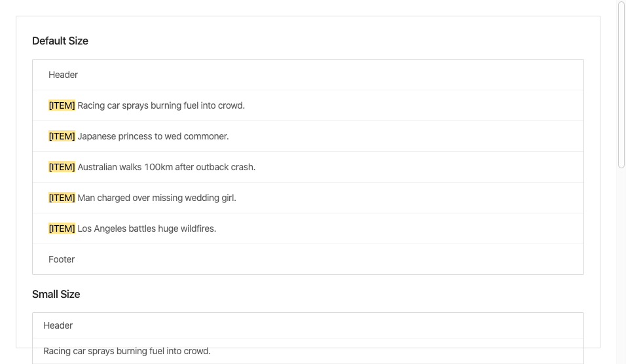Click the Small Size heading
Image resolution: width=626 pixels, height=364 pixels.
pyautogui.click(x=56, y=294)
